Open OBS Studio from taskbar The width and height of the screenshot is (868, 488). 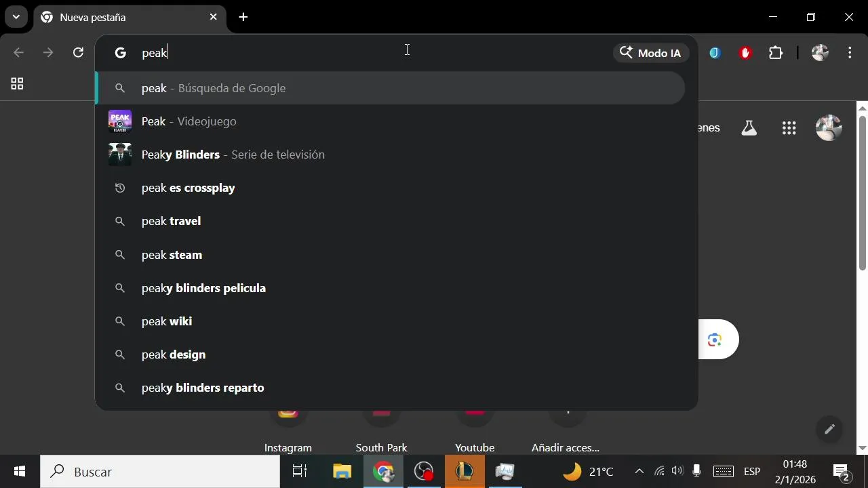tap(424, 472)
